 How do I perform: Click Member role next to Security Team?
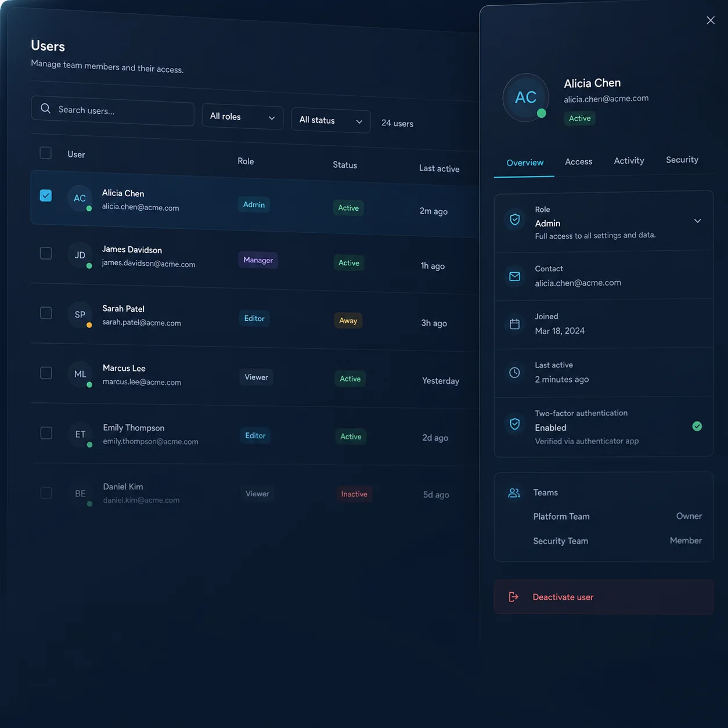[x=686, y=540]
